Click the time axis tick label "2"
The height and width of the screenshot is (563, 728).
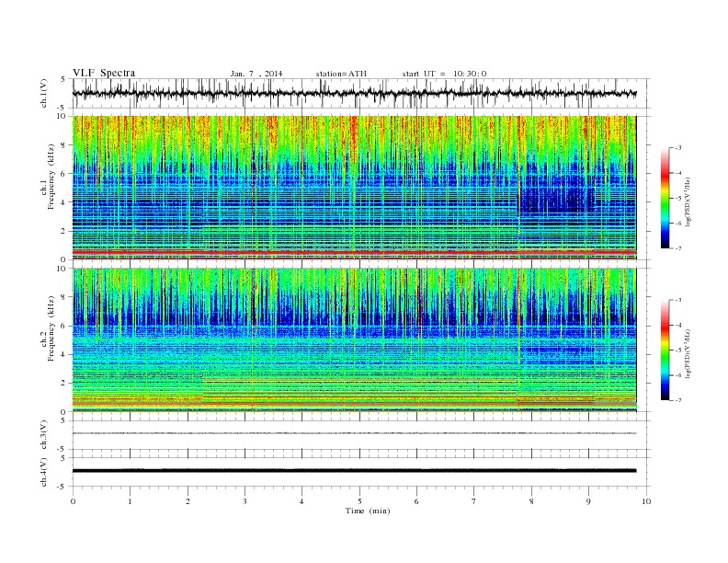(188, 501)
